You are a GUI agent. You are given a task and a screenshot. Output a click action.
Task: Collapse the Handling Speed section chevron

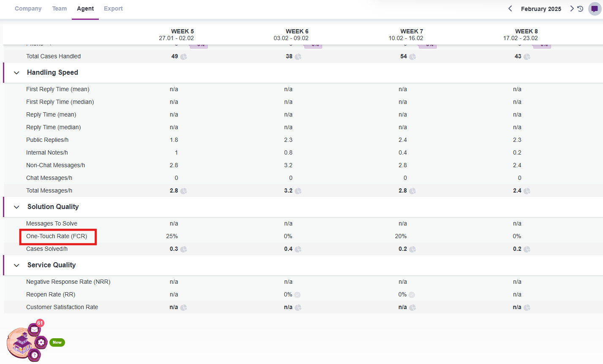pos(16,73)
